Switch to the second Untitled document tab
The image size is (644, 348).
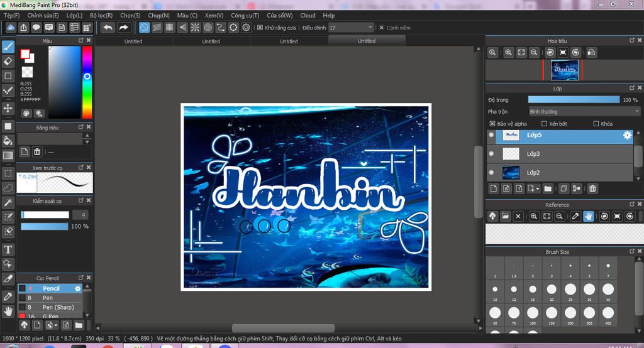[211, 41]
